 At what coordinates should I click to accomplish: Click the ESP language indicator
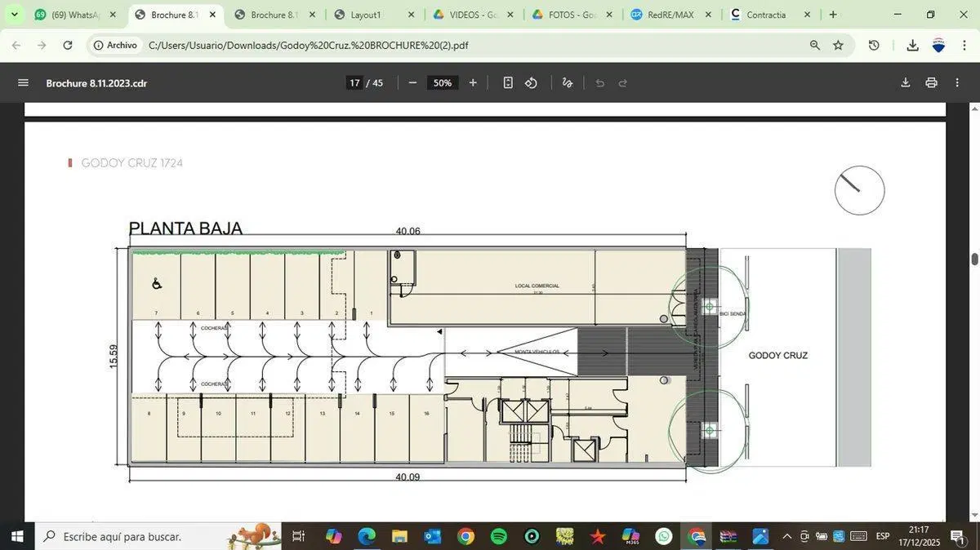point(883,536)
